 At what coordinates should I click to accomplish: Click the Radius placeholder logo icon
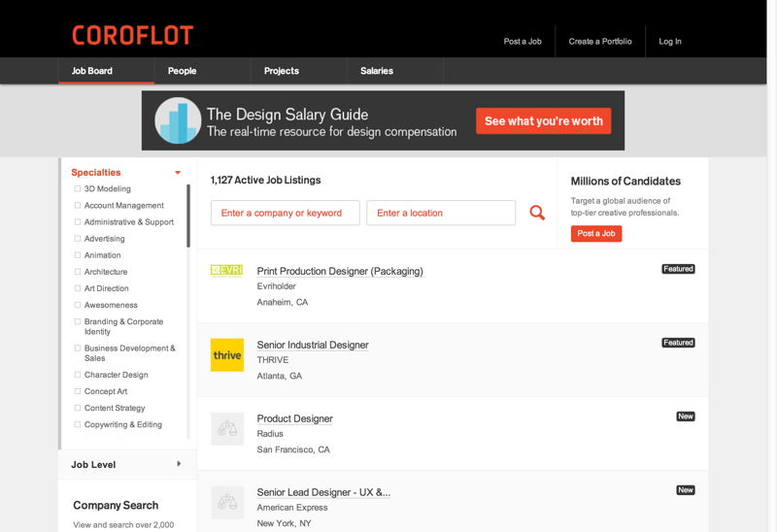coord(227,428)
